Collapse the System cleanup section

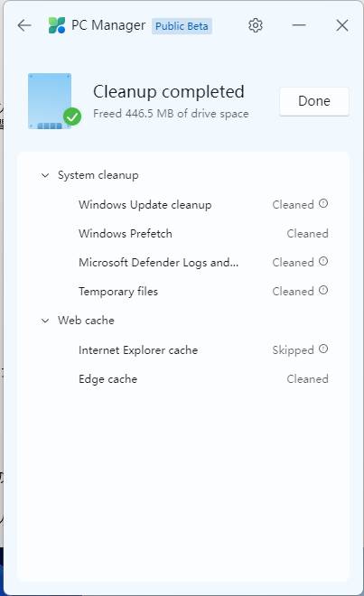pos(45,175)
